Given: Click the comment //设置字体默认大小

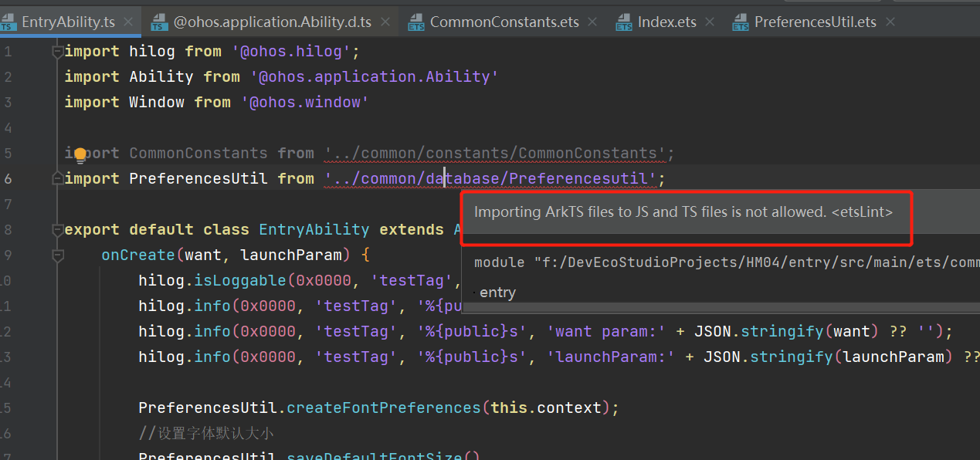Looking at the screenshot, I should click(x=206, y=434).
